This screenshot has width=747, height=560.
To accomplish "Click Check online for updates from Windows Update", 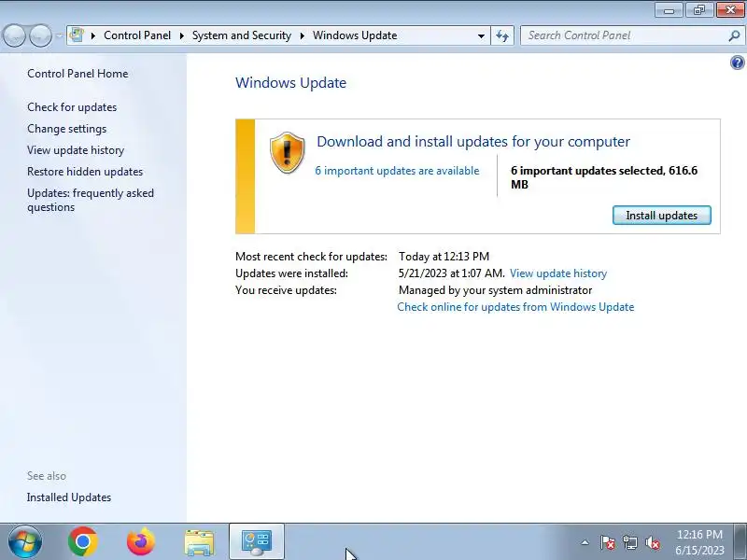I will tap(515, 307).
